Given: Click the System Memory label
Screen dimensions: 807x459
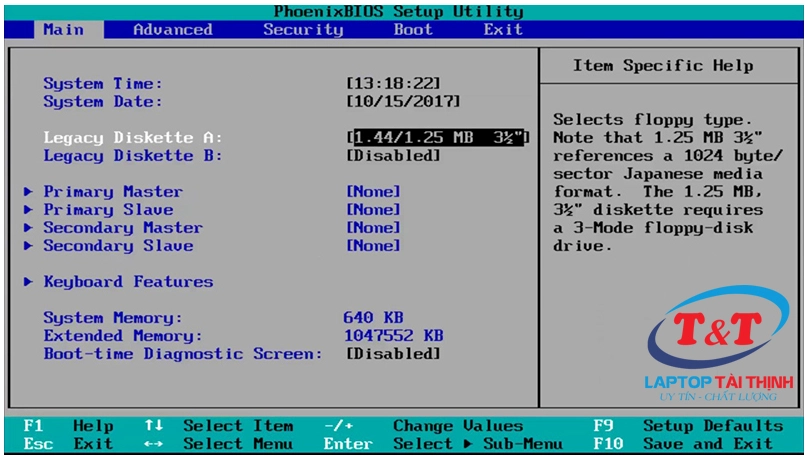Looking at the screenshot, I should point(113,318).
